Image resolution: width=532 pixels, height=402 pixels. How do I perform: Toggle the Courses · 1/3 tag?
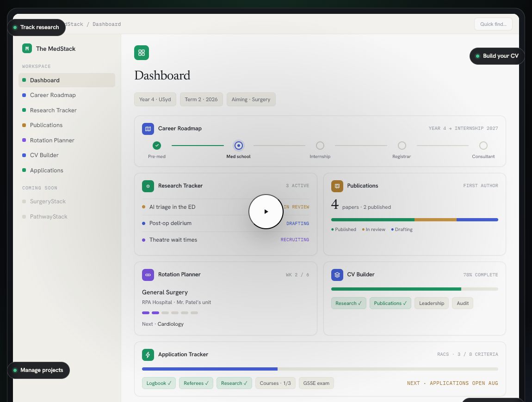click(275, 384)
